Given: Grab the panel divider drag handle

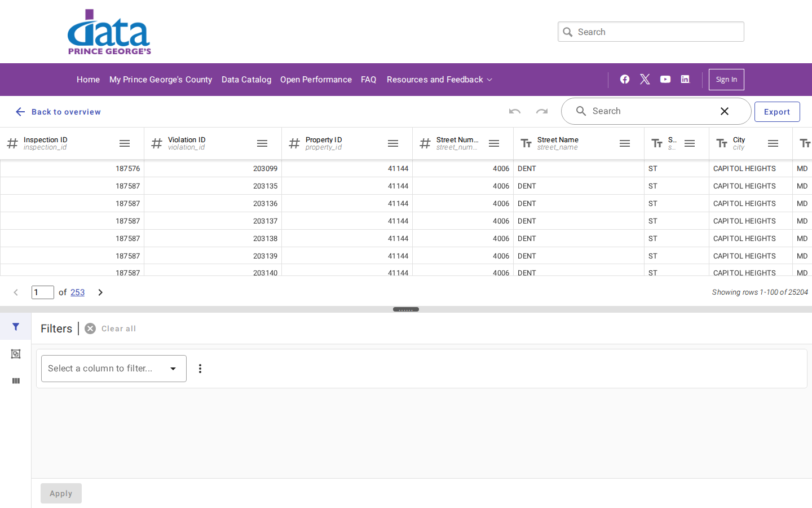Looking at the screenshot, I should [x=406, y=309].
